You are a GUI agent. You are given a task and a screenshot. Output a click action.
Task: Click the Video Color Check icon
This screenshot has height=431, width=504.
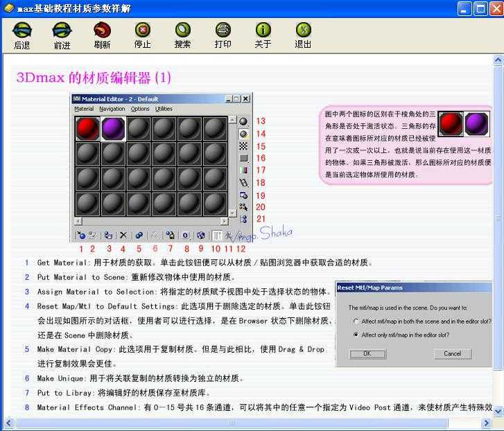[243, 170]
